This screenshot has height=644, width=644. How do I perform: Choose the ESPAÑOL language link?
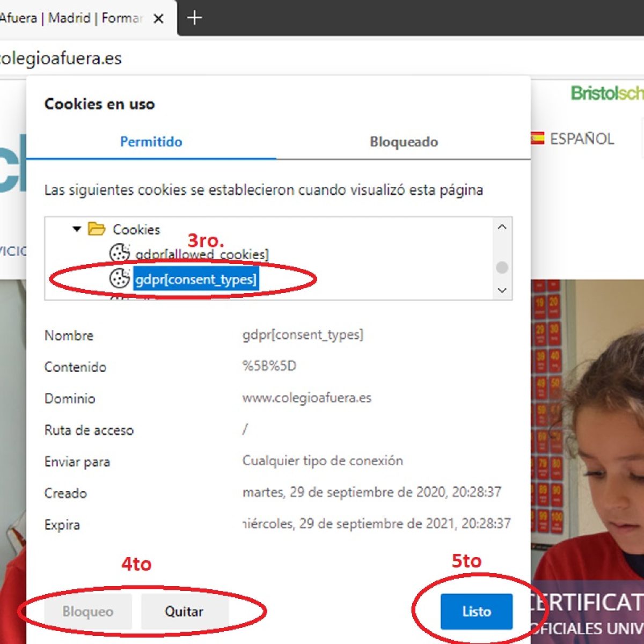coord(582,139)
